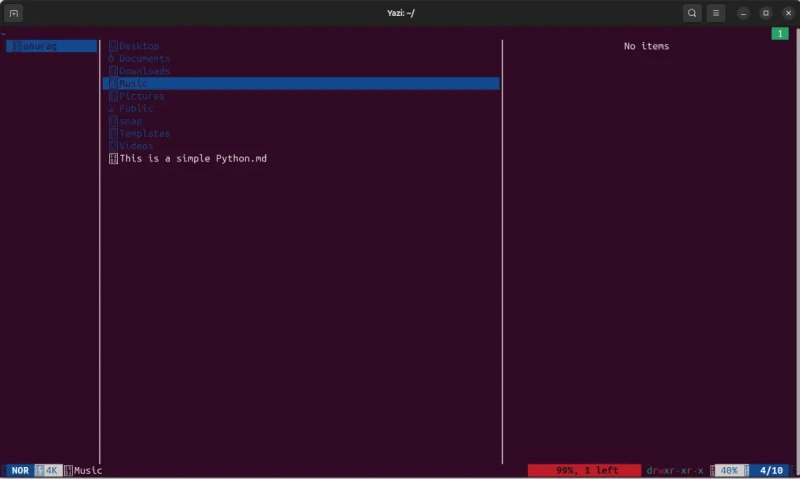Open the anurag parent directory
Screen dimensions: 800x479
[x=52, y=46]
